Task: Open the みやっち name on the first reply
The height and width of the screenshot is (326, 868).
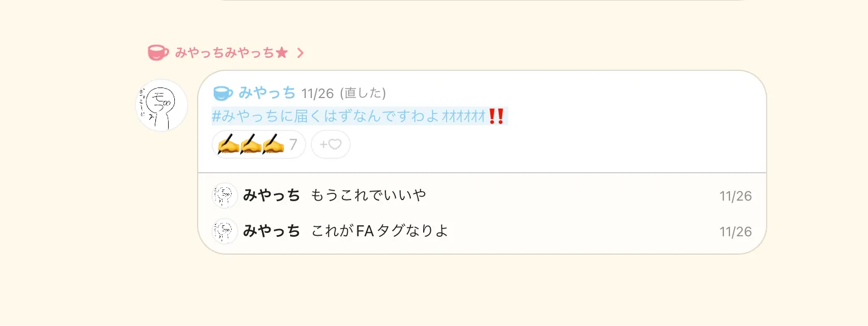Action: tap(272, 196)
